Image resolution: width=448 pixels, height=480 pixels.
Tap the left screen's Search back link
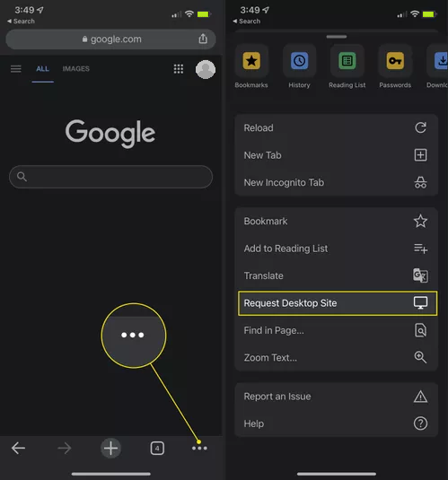21,22
